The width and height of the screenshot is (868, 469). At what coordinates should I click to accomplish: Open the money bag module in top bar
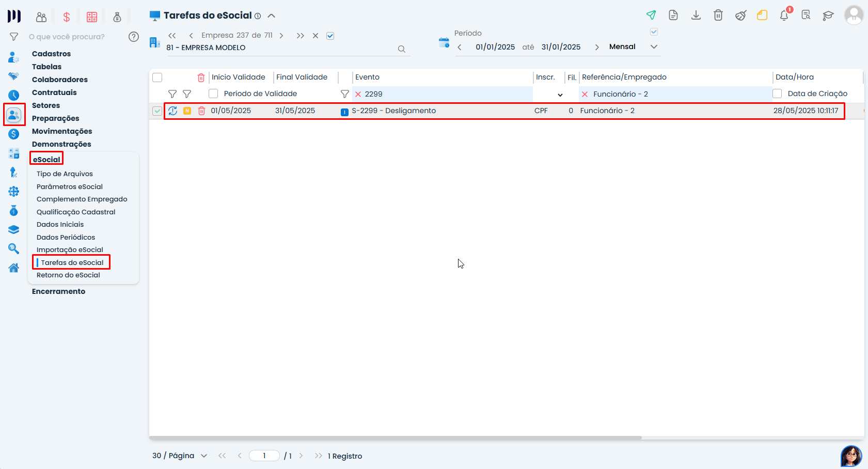pos(117,17)
